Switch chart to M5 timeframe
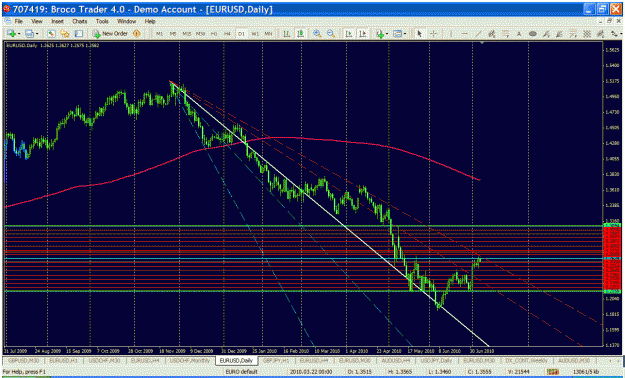This screenshot has height=378, width=625. click(x=173, y=34)
